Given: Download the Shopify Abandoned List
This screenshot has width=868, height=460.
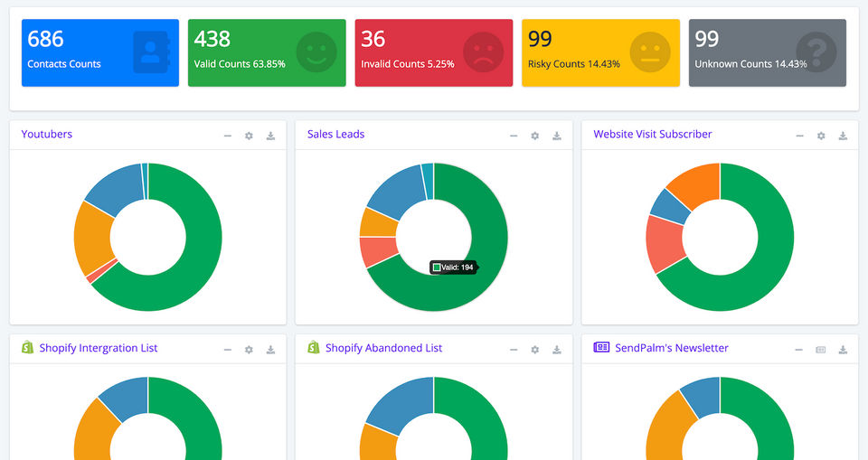Looking at the screenshot, I should (x=557, y=350).
